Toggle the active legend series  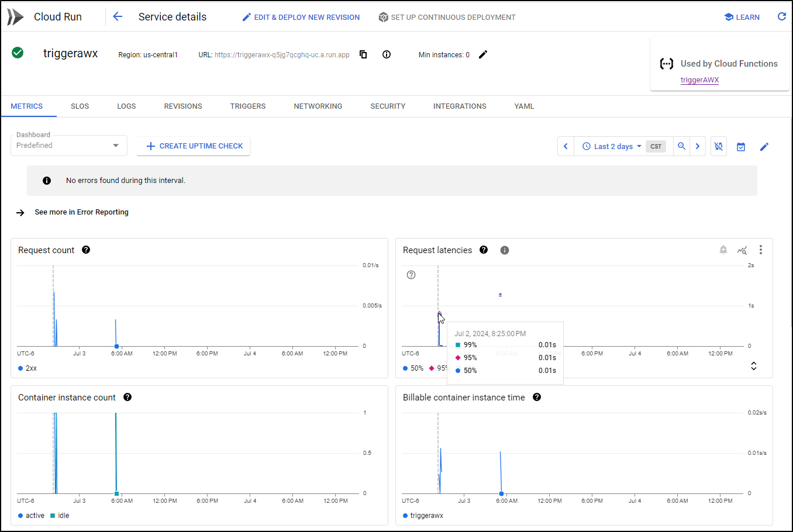[x=31, y=516]
